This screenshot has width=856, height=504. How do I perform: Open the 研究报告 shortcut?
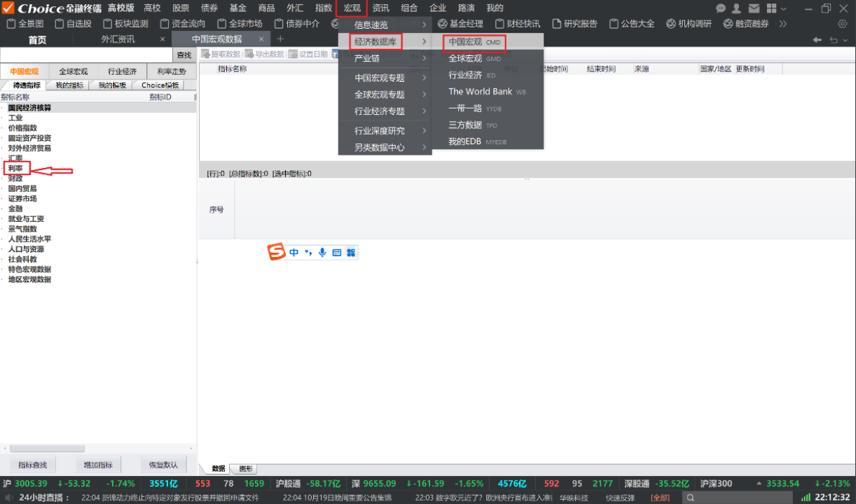pyautogui.click(x=574, y=24)
